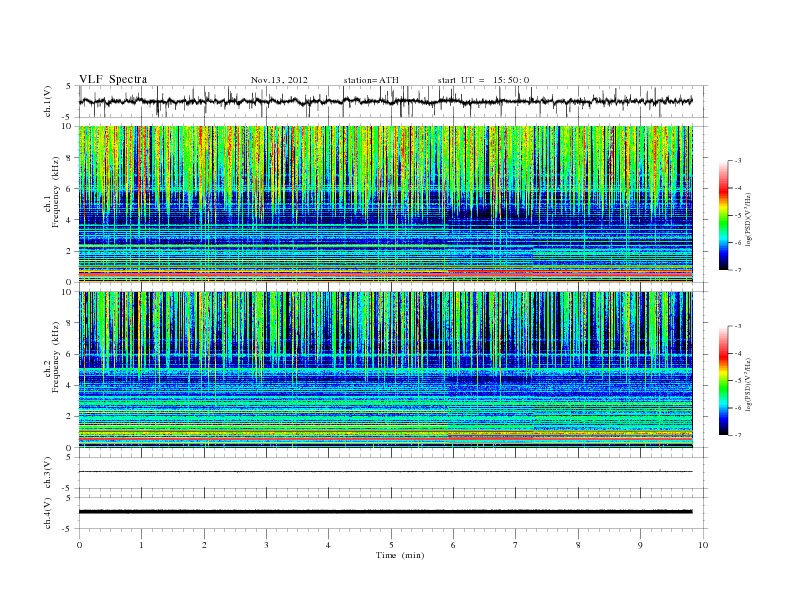
Task: Click the ch.1 spectrogram plot area
Action: click(385, 204)
